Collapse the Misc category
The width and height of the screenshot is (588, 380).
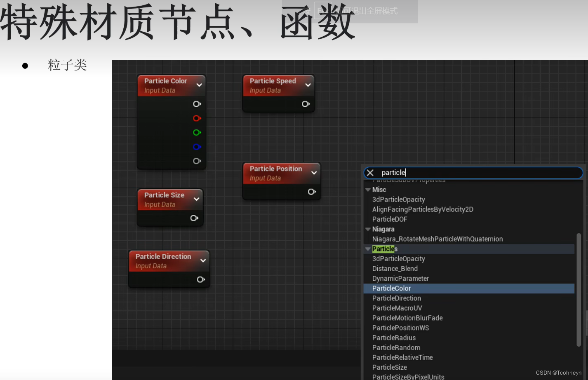[x=368, y=190]
